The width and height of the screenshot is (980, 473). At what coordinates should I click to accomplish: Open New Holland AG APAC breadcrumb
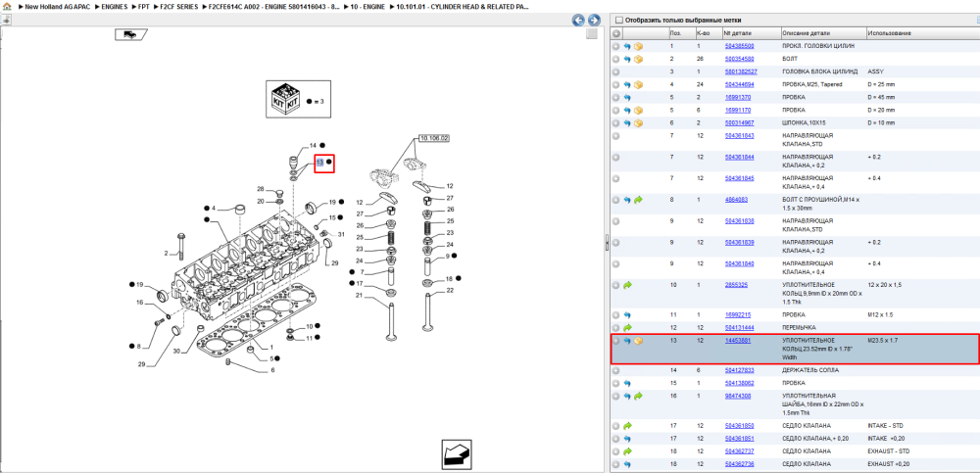pos(58,6)
